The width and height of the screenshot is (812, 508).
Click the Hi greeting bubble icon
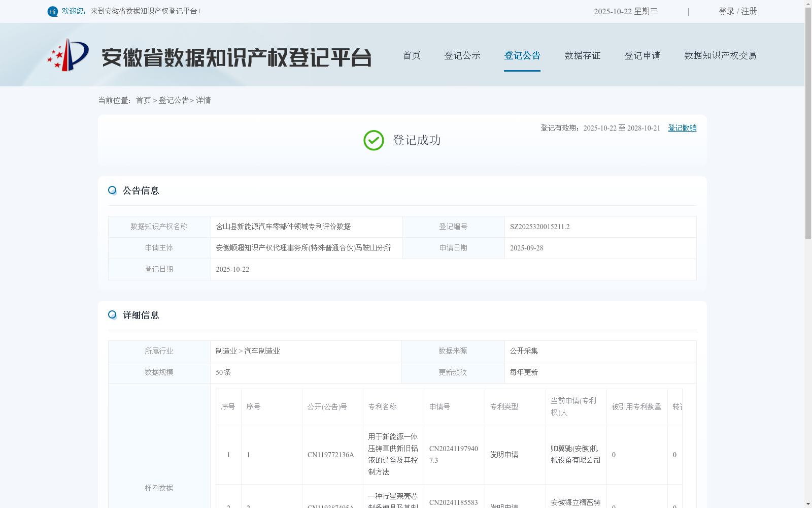(53, 11)
